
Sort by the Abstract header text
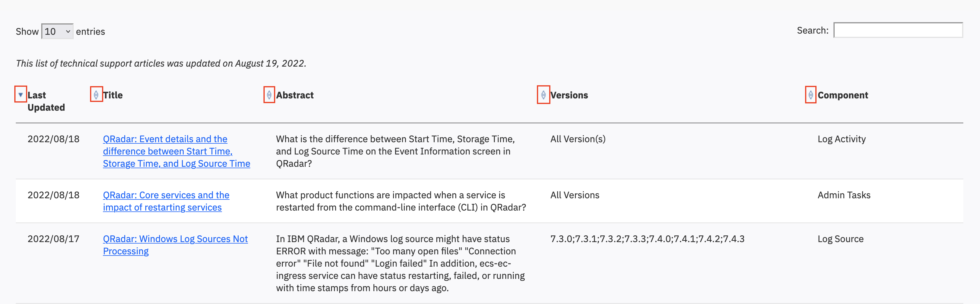click(x=295, y=95)
